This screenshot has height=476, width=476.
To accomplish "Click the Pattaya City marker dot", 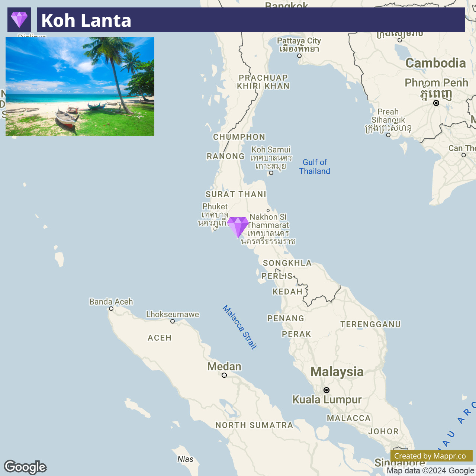I will (299, 56).
